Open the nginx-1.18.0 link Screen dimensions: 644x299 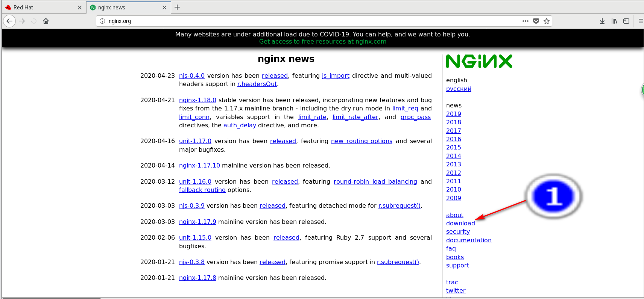[197, 100]
